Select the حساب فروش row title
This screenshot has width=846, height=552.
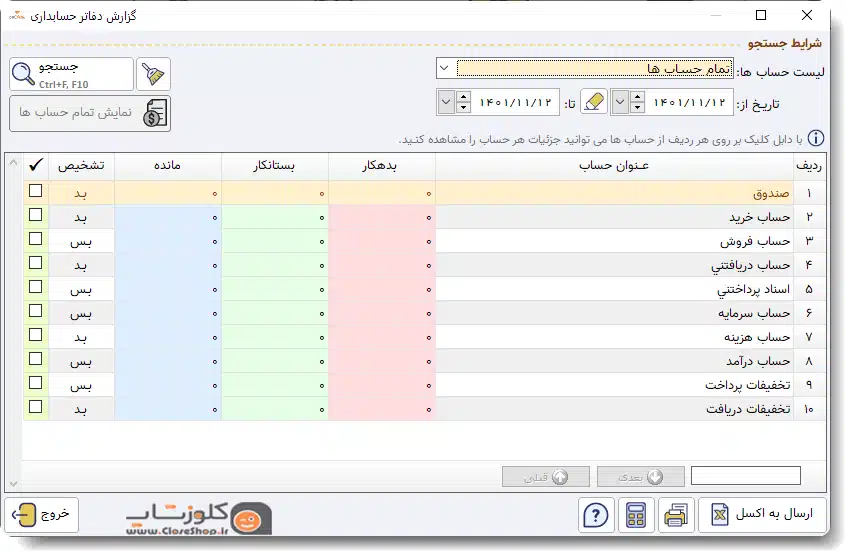coord(755,241)
